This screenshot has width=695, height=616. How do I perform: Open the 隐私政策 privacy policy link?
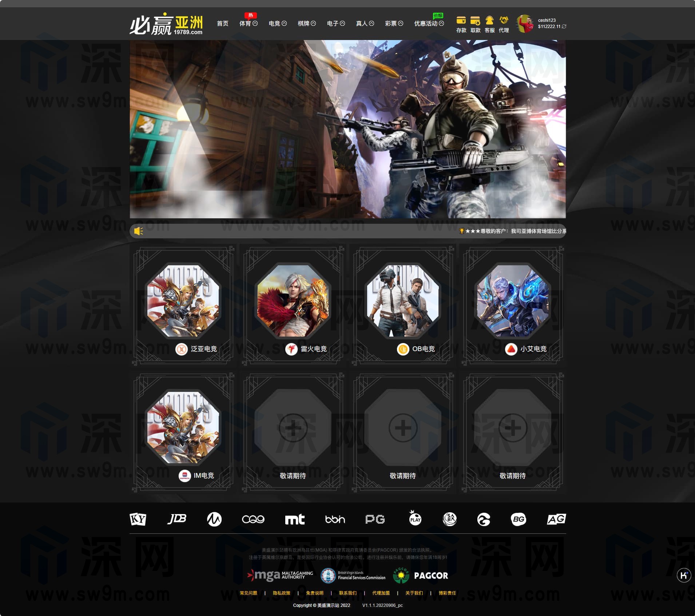(x=282, y=593)
